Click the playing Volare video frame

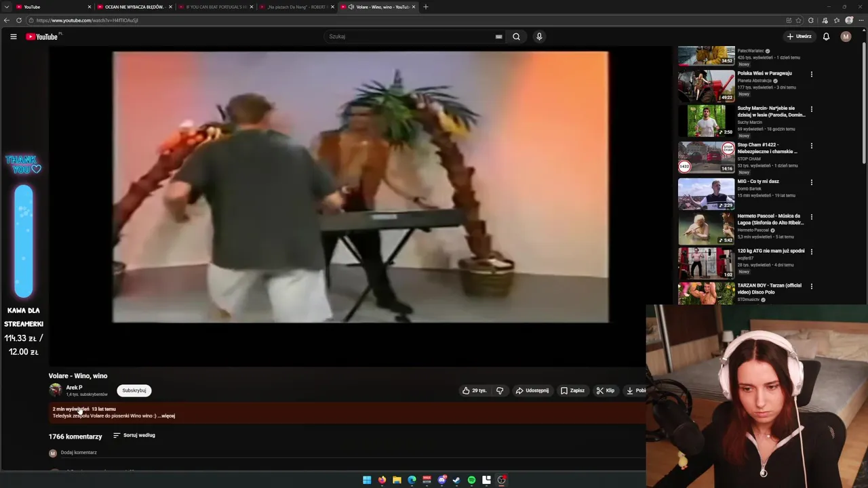361,187
